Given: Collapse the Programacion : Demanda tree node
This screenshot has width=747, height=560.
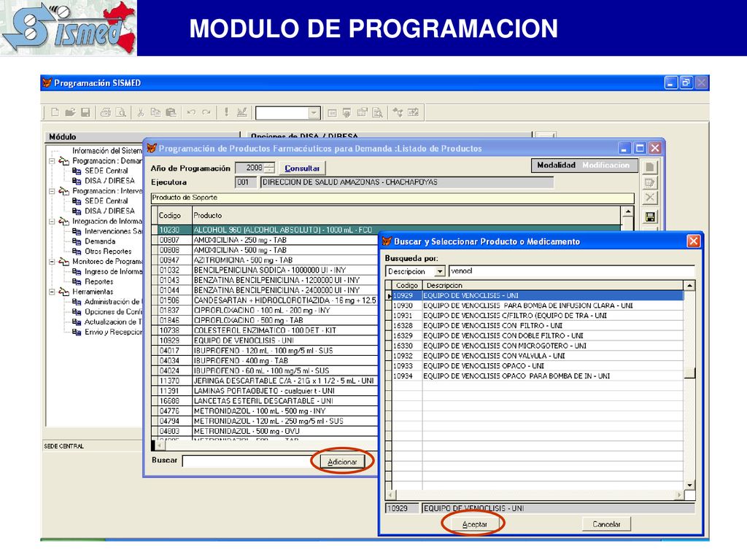Looking at the screenshot, I should (x=52, y=161).
